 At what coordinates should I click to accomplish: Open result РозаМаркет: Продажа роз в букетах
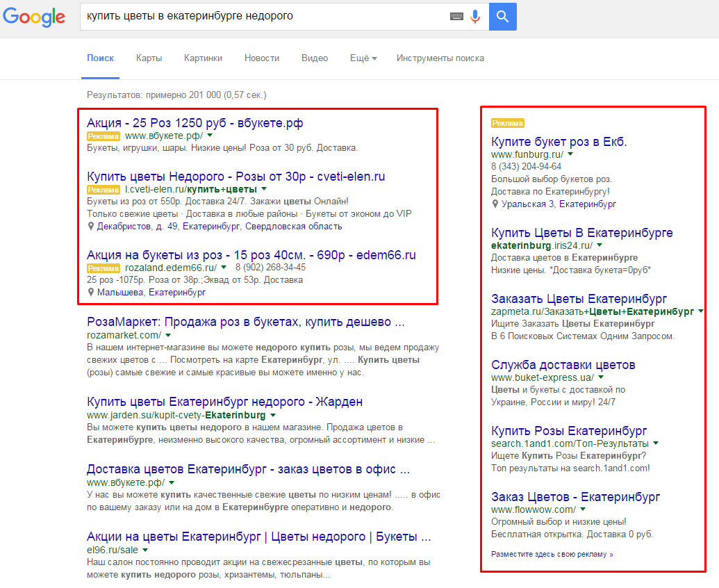[246, 322]
